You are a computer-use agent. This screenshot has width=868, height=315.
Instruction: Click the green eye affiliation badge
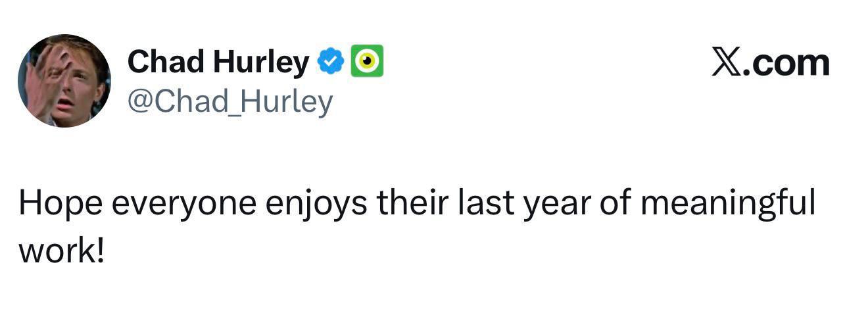click(367, 62)
